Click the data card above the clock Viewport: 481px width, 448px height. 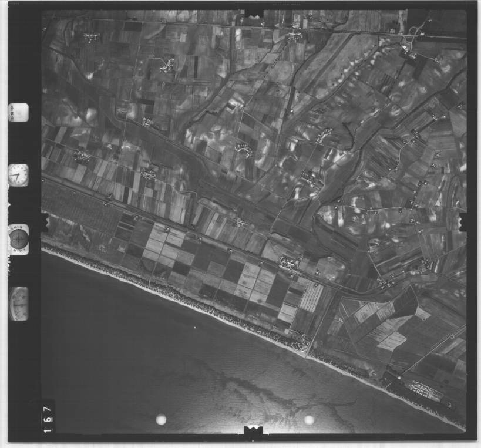click(18, 112)
